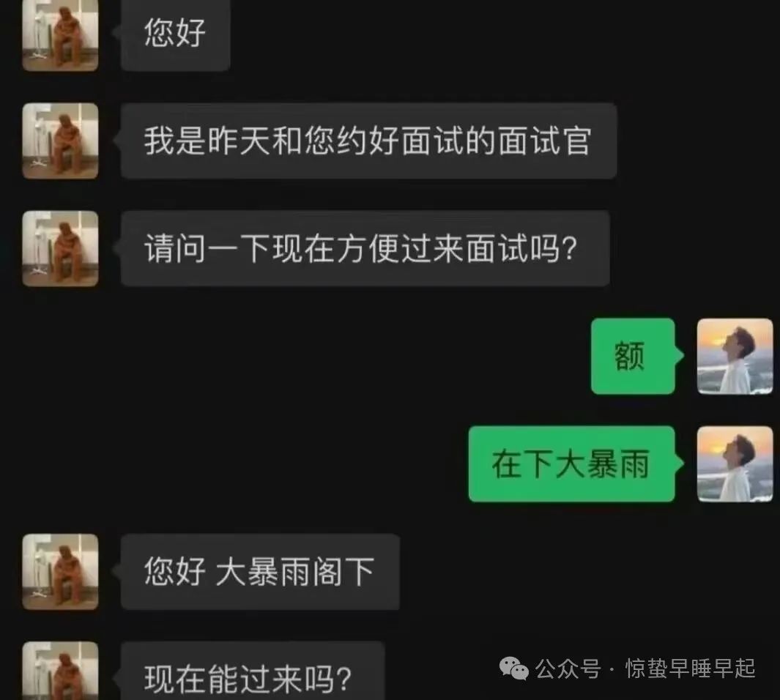The height and width of the screenshot is (700, 780).
Task: Select the green 在下大暴雨 message bubble
Action: [572, 463]
